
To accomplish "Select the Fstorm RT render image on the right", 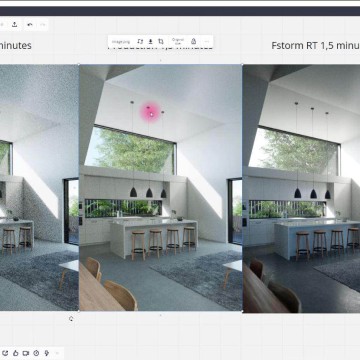I will pyautogui.click(x=301, y=188).
